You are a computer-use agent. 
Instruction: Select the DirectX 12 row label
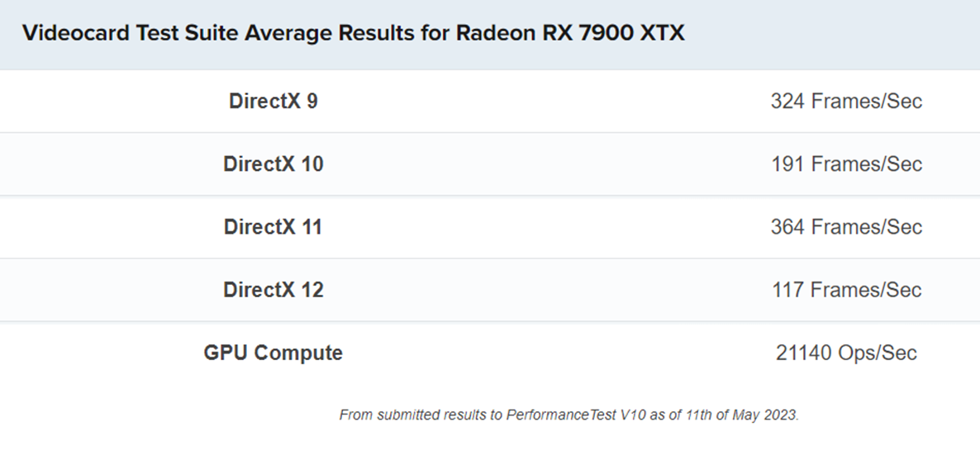pyautogui.click(x=274, y=289)
